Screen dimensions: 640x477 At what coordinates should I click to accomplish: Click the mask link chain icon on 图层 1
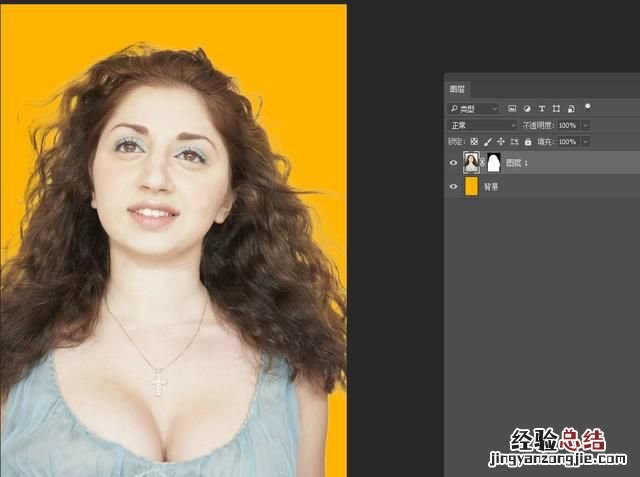click(x=483, y=162)
